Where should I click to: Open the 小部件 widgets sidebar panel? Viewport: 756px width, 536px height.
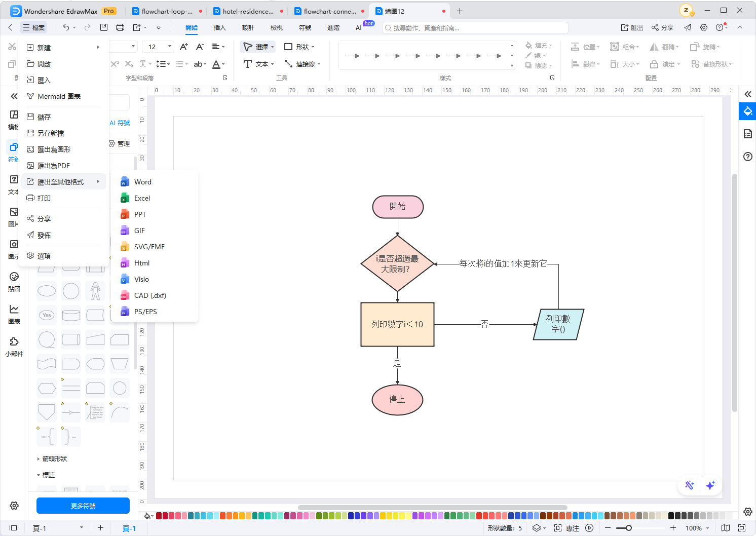[x=14, y=347]
